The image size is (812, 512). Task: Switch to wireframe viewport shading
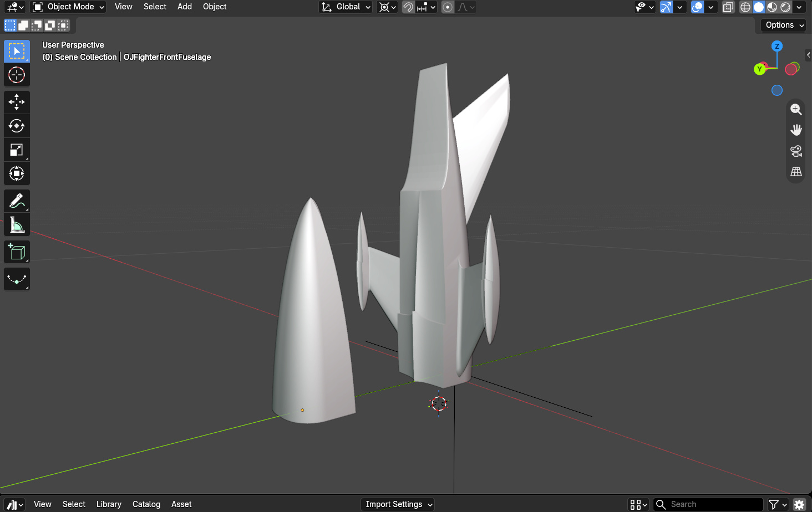click(745, 7)
